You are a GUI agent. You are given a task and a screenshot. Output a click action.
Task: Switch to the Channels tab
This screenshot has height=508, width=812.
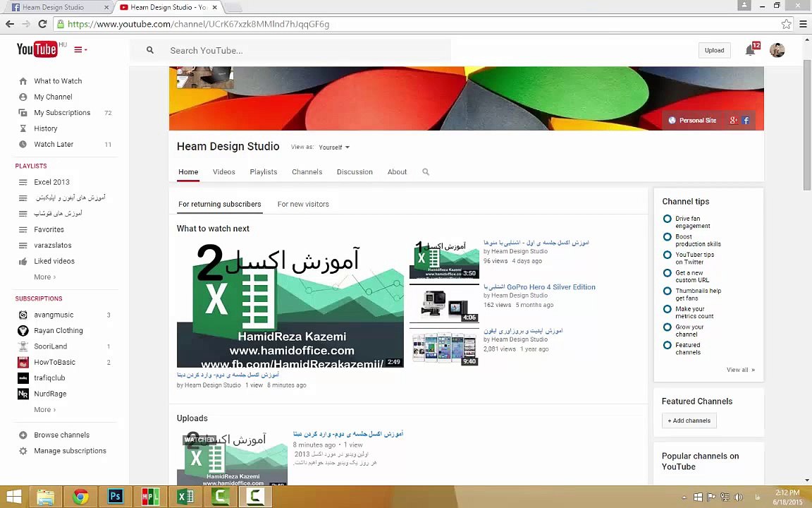(x=307, y=172)
